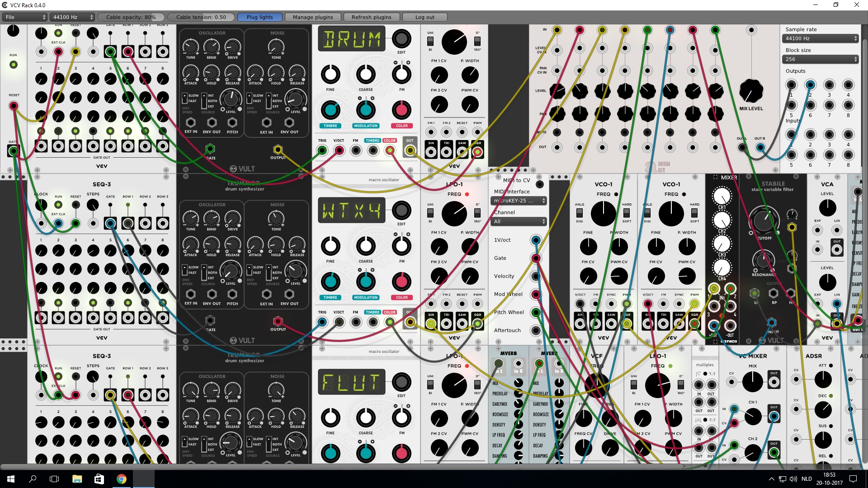This screenshot has height=488, width=868.
Task: Toggle 0°/180° switch on top LFO-1
Action: (477, 41)
